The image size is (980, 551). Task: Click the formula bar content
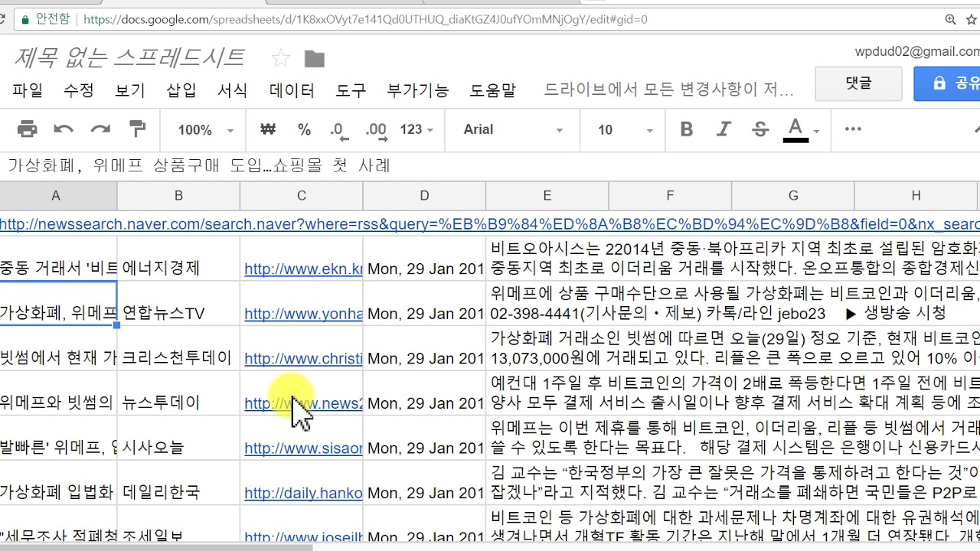[199, 165]
